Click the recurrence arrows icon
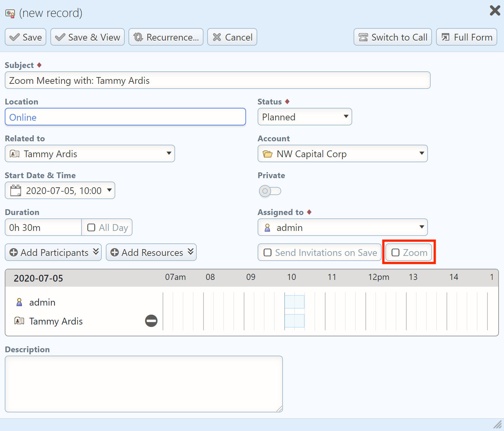This screenshot has width=504, height=431. pyautogui.click(x=138, y=37)
